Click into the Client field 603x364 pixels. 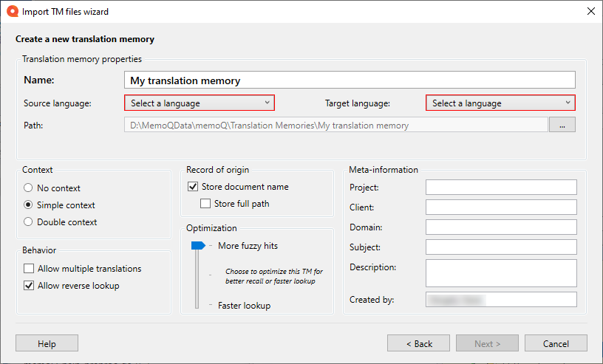(501, 207)
